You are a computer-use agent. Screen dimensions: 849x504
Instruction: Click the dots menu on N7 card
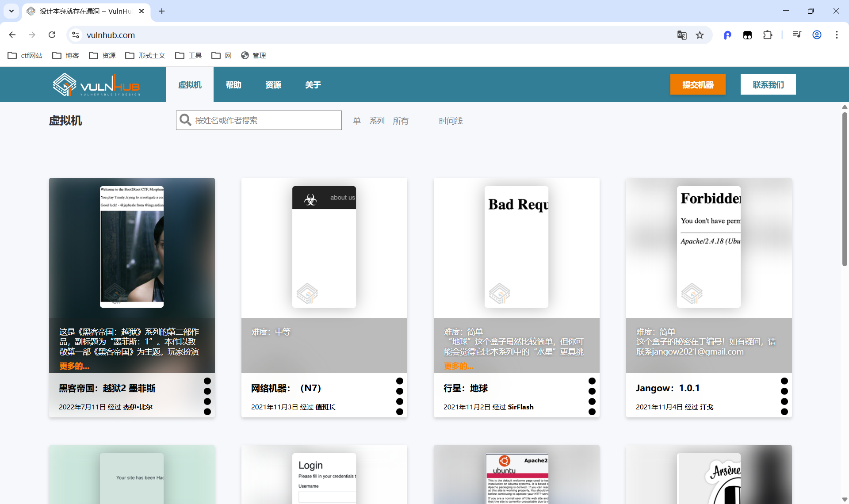[400, 396]
